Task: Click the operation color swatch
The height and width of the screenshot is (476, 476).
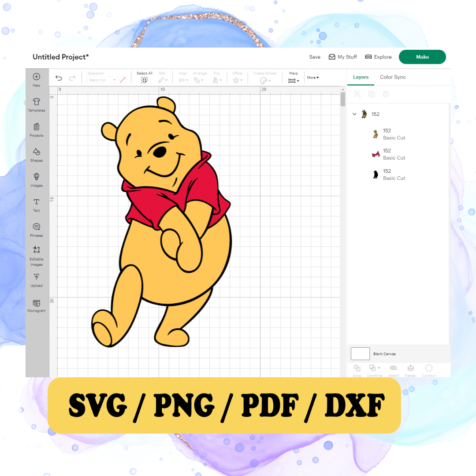Action: (x=123, y=80)
